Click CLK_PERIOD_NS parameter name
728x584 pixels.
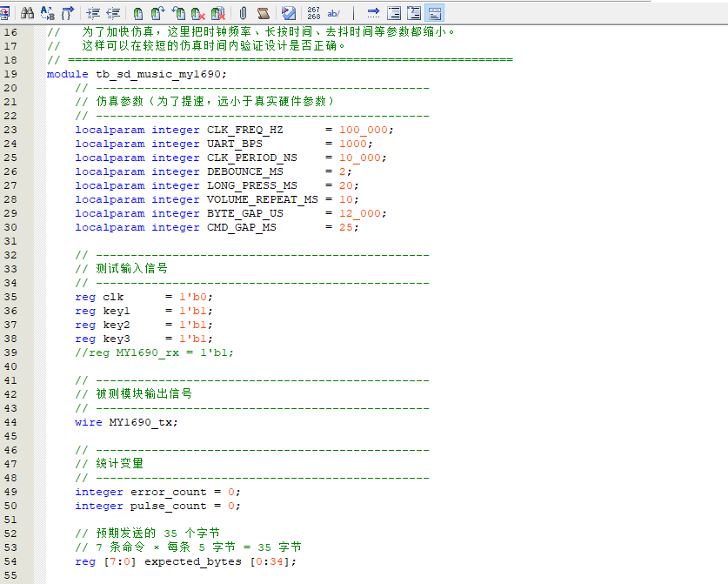(252, 158)
